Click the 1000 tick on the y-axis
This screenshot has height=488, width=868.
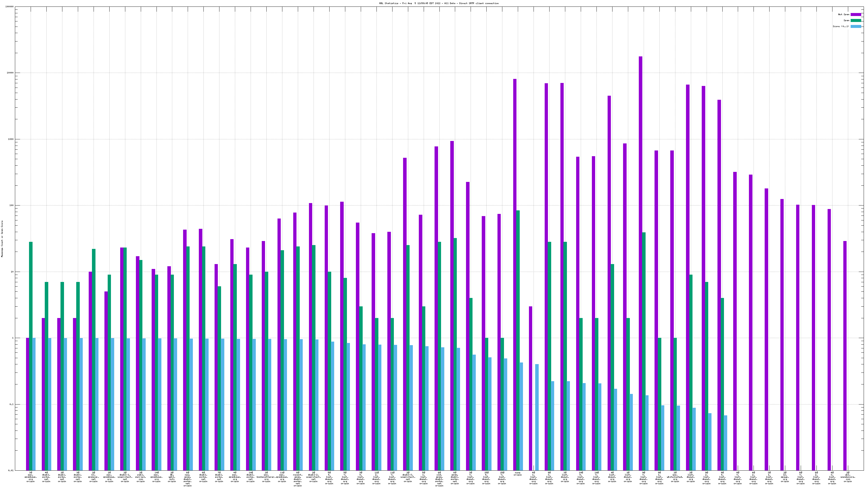[x=11, y=139]
